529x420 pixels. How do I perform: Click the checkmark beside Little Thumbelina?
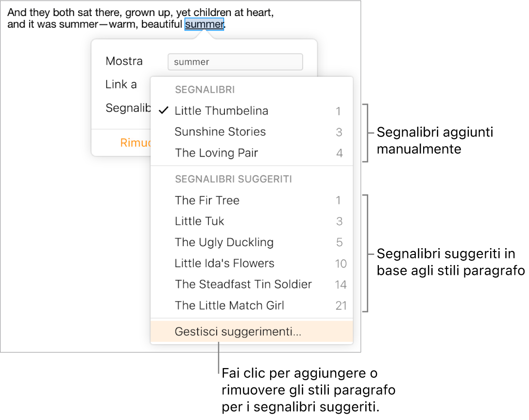tap(164, 111)
